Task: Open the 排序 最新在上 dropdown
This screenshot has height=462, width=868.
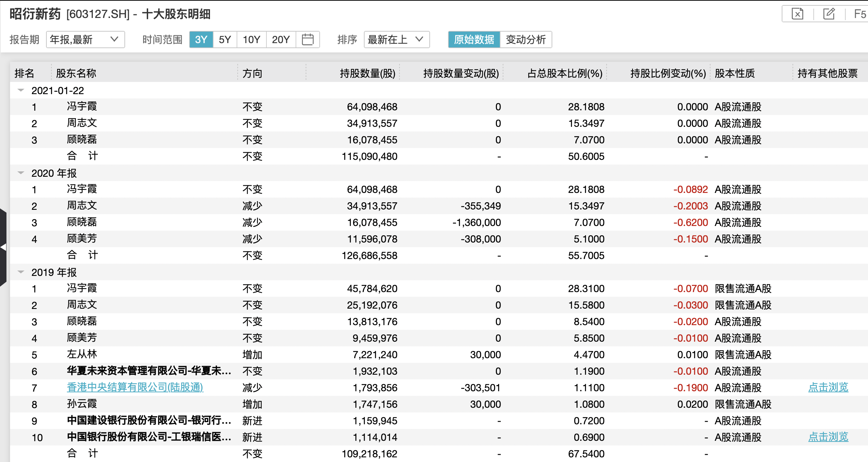Action: point(396,40)
